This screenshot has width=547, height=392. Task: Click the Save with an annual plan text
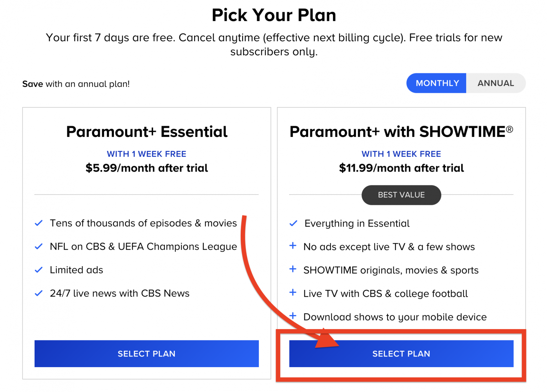coord(76,84)
